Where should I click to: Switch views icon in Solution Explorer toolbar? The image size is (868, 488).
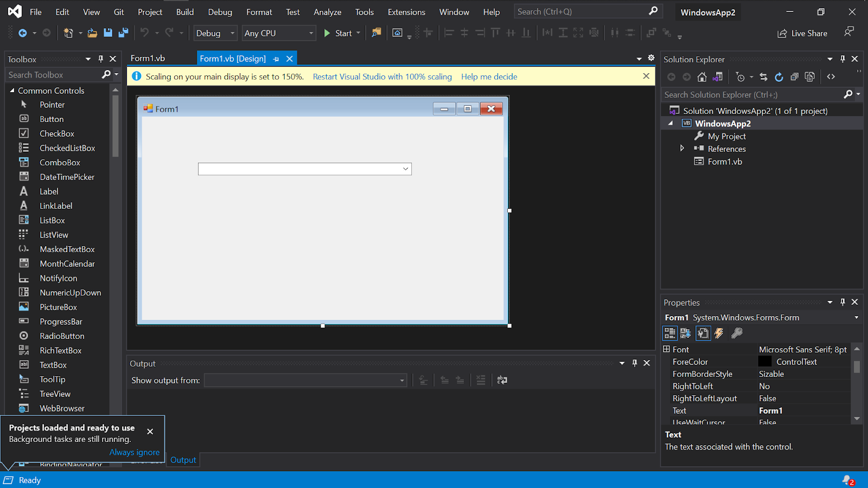[x=718, y=77]
